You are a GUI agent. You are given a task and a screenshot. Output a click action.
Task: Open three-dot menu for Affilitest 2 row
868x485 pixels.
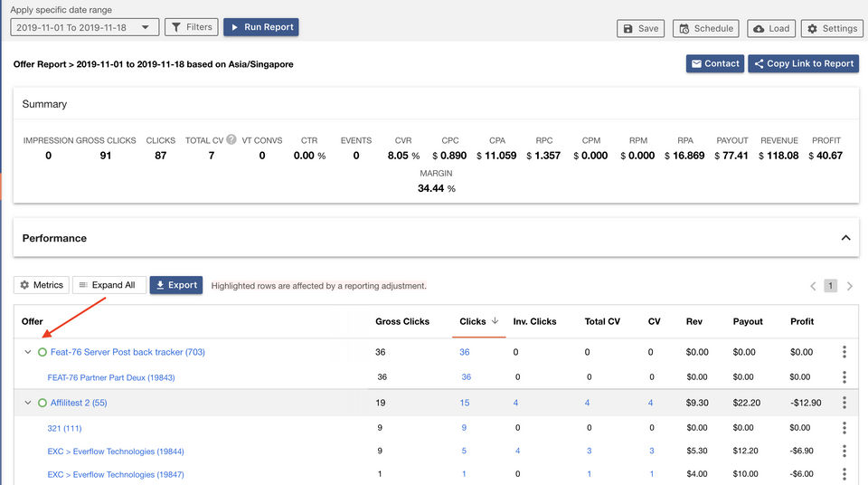click(x=844, y=403)
